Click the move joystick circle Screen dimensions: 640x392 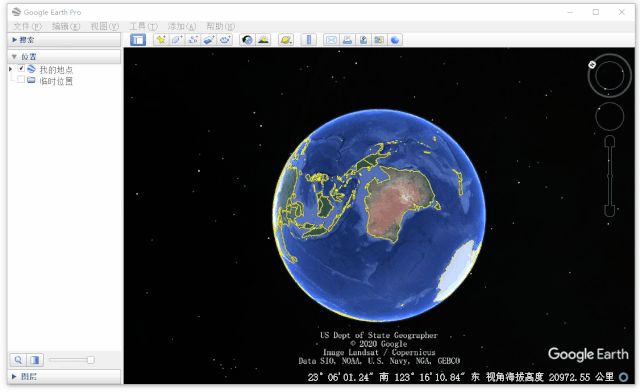tap(609, 116)
